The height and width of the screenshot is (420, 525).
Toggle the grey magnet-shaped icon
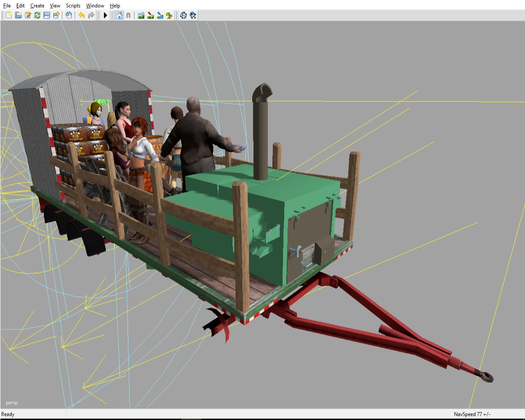click(128, 15)
